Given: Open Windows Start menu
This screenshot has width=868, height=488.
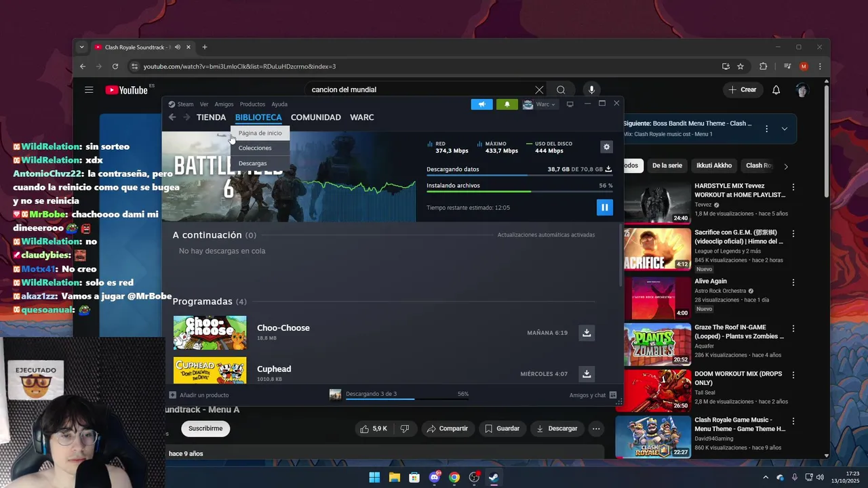Looking at the screenshot, I should pyautogui.click(x=374, y=477).
